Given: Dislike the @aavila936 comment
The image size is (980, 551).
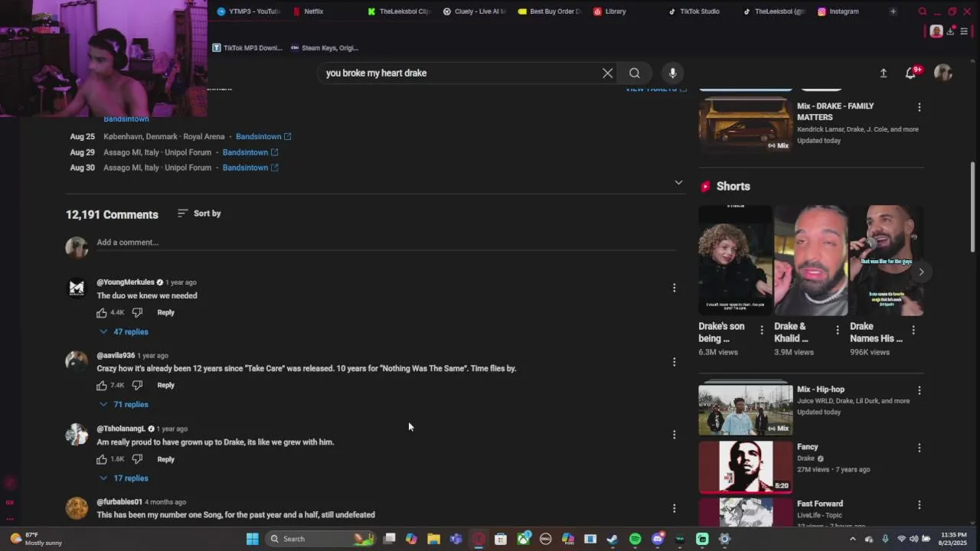Looking at the screenshot, I should [x=137, y=385].
